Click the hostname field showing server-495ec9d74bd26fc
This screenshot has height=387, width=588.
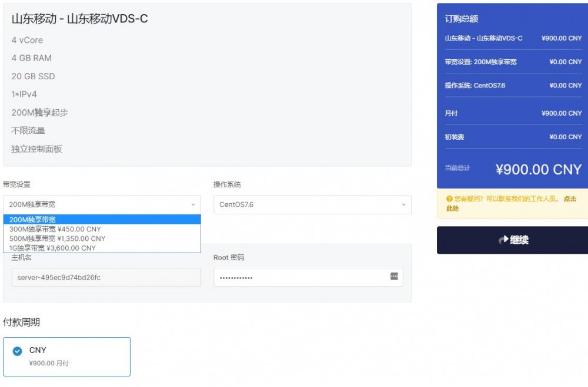tap(106, 277)
